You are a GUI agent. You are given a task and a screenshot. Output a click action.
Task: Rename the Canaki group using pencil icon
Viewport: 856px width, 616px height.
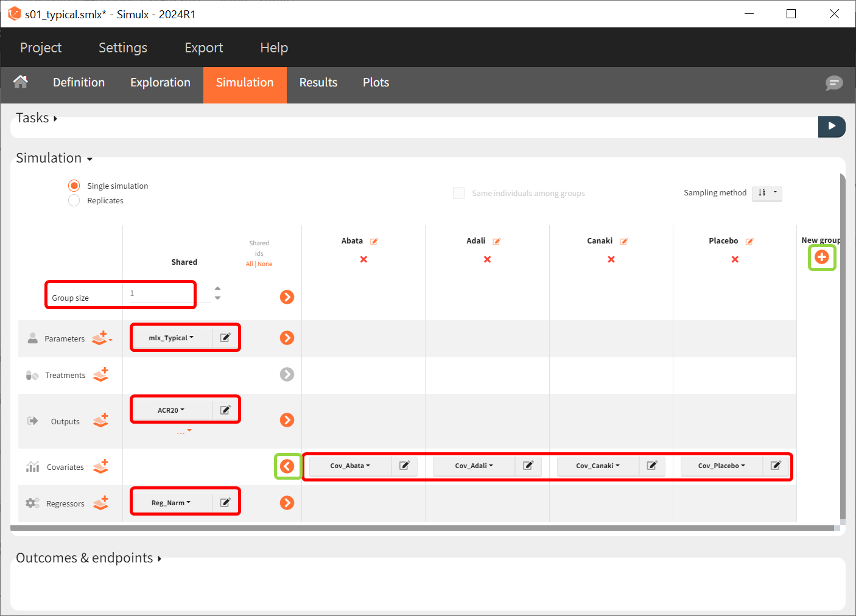tap(623, 242)
